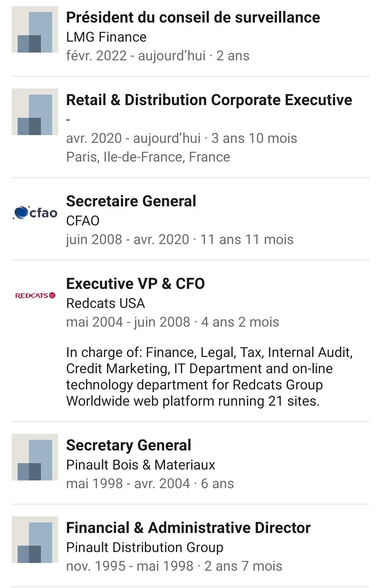Click the Pinault Bois & Materiaux placeholder logo

35,457
